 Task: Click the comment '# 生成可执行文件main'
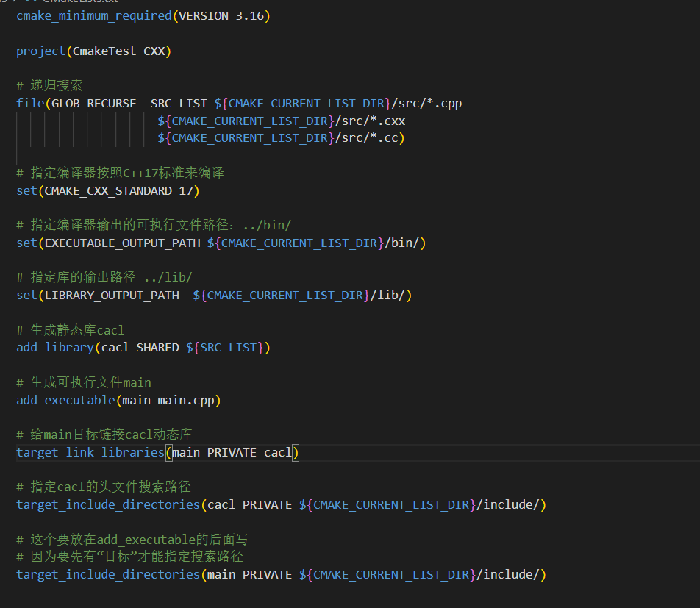point(84,382)
